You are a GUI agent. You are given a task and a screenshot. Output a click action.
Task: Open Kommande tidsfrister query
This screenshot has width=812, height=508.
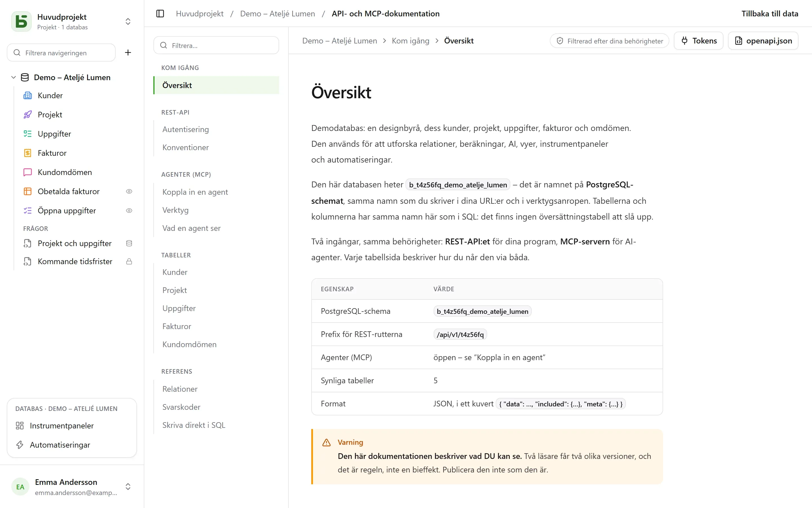[75, 261]
